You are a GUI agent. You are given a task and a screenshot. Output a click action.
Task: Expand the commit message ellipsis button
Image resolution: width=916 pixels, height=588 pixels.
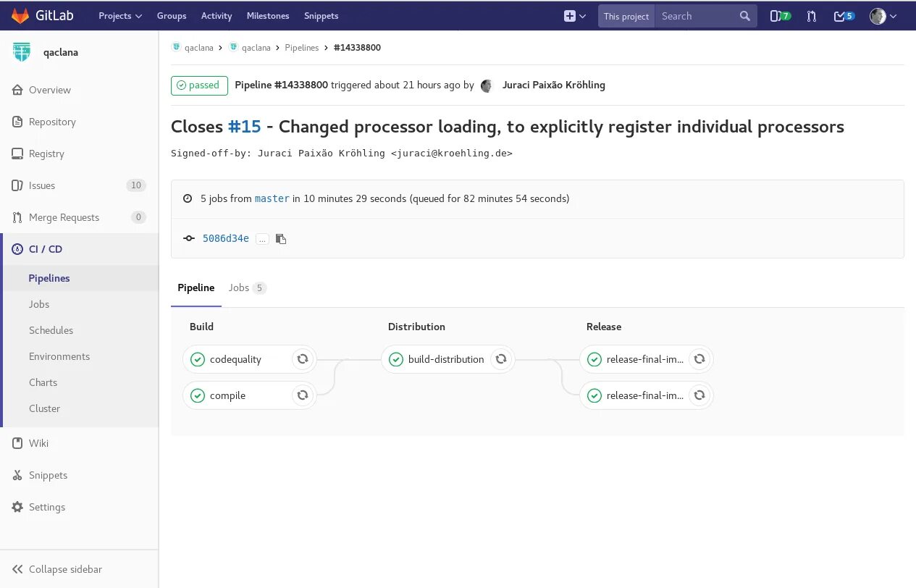tap(262, 239)
